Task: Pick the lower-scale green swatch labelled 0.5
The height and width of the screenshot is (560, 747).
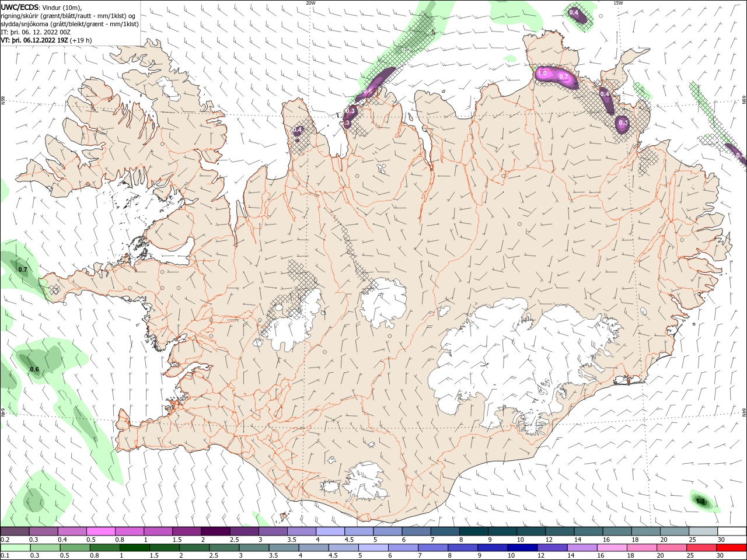Action: tap(75, 548)
